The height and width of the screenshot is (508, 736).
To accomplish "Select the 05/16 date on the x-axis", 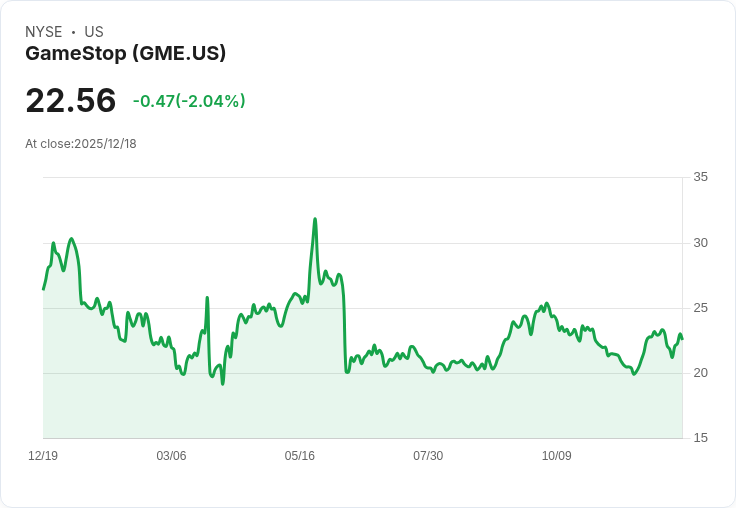I will tap(300, 456).
